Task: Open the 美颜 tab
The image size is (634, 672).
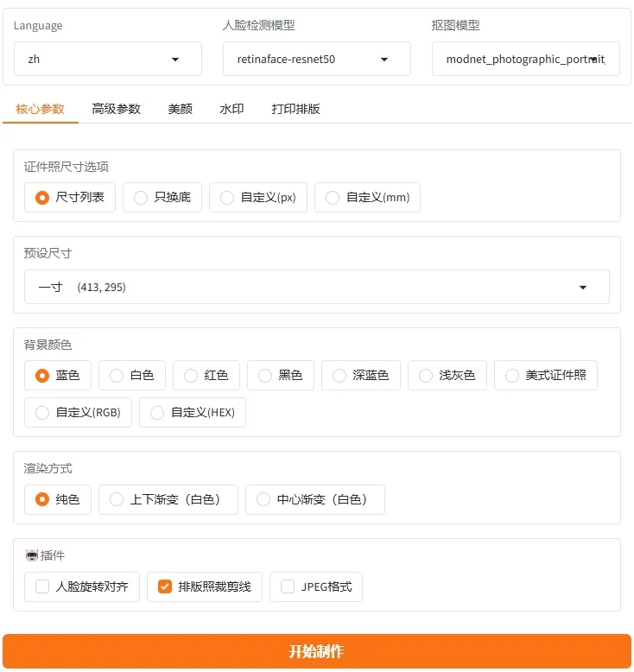Action: (180, 109)
